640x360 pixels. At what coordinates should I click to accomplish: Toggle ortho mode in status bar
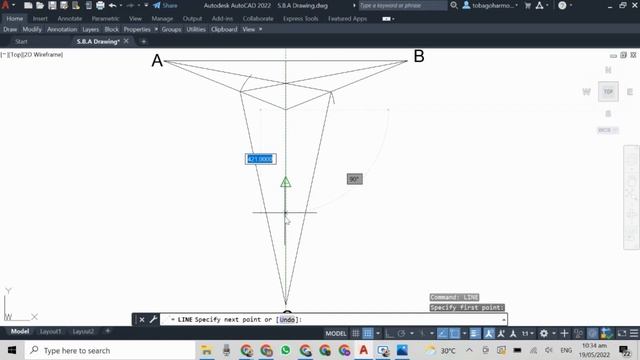pyautogui.click(x=389, y=333)
